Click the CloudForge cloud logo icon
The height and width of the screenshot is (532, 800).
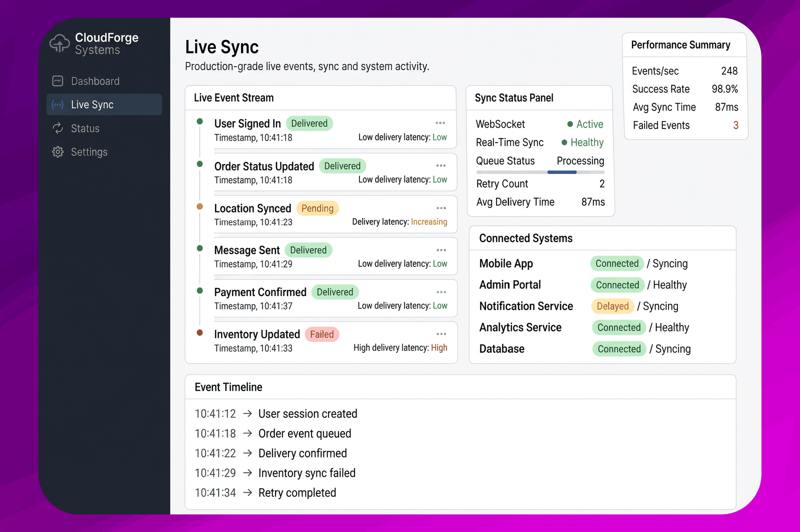tap(59, 43)
